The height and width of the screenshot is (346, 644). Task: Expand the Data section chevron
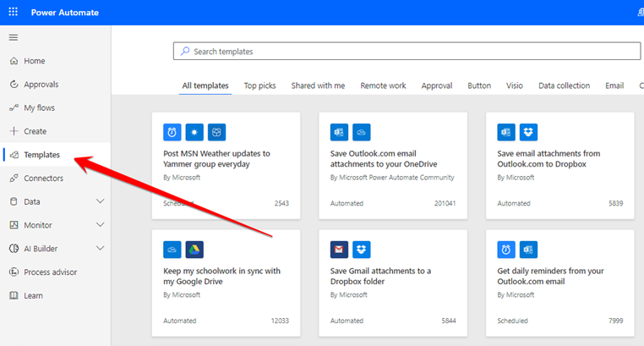click(101, 201)
